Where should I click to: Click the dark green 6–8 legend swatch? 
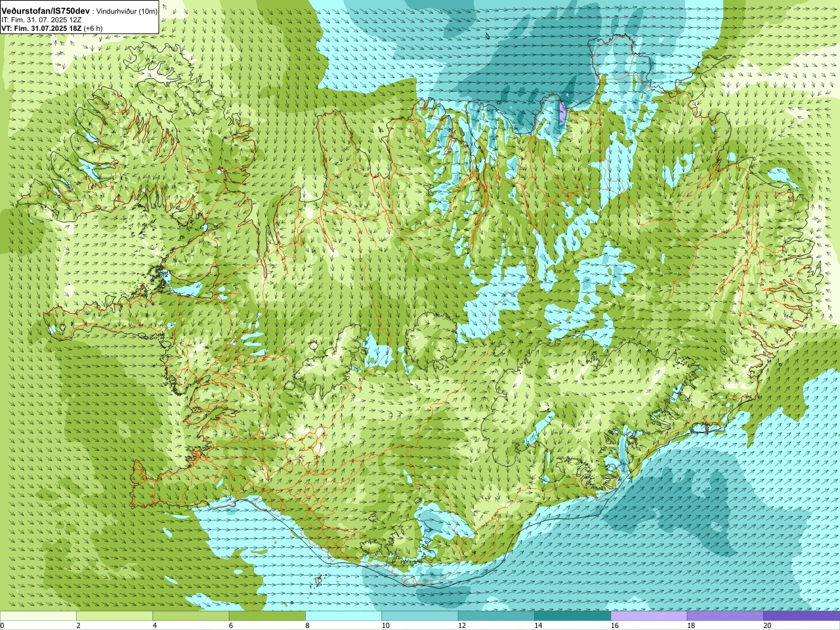pyautogui.click(x=267, y=616)
